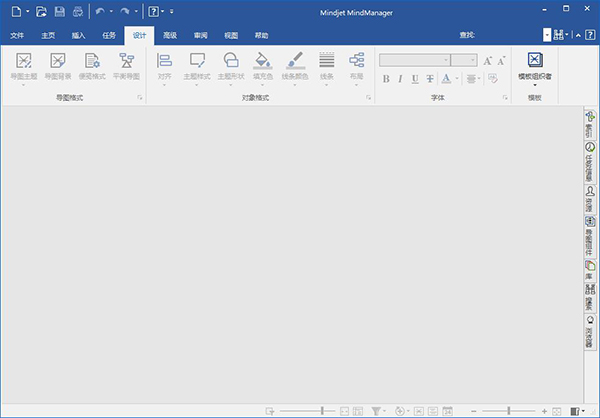Screen dimensions: 600x418
Task: Open the 浏览器 browser side panel
Action: click(x=590, y=331)
